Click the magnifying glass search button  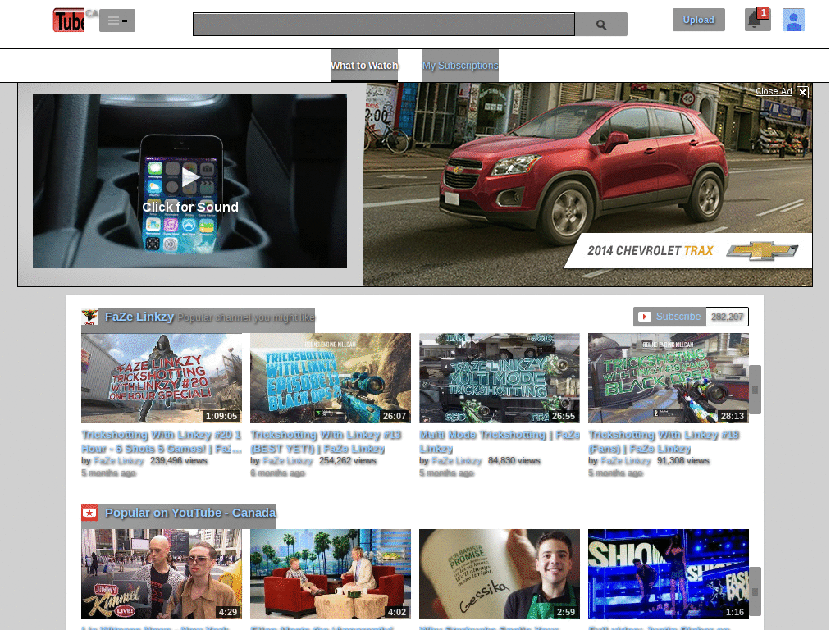tap(601, 25)
